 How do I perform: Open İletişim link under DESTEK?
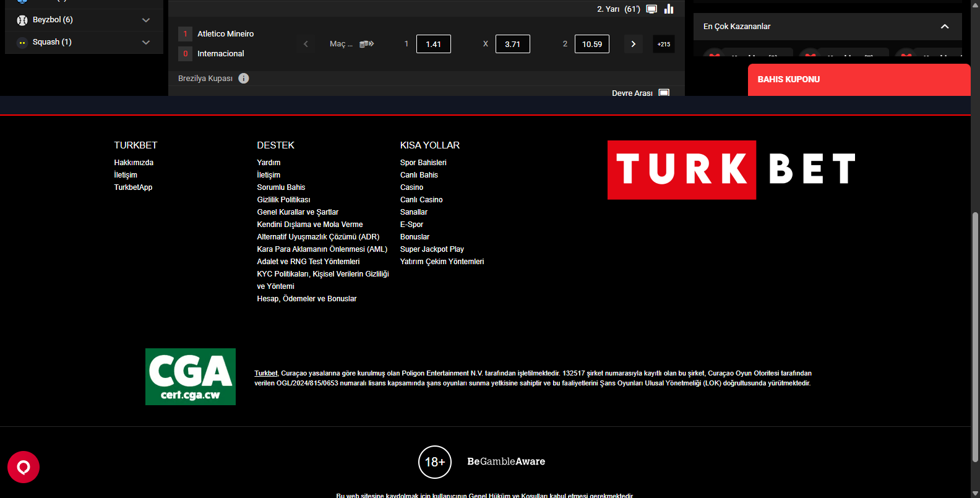tap(269, 175)
